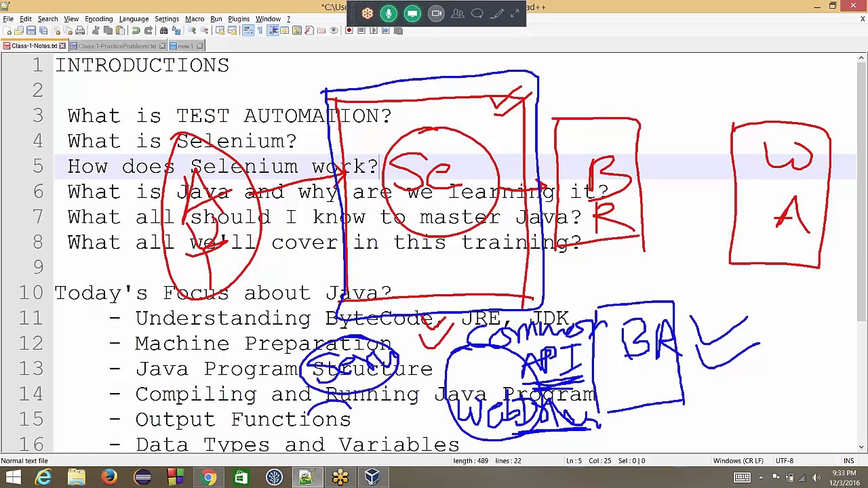Open the File menu

click(8, 18)
